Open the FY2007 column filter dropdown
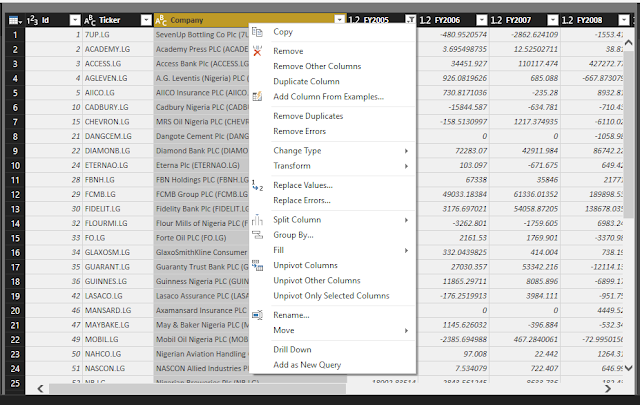Viewport: 640px width, 405px height. (x=553, y=20)
